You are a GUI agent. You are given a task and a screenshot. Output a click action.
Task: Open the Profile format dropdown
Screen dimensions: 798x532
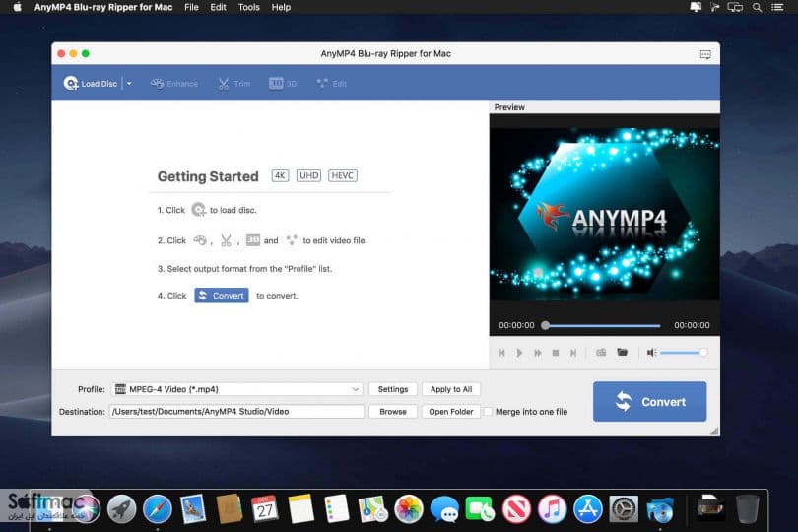[236, 389]
